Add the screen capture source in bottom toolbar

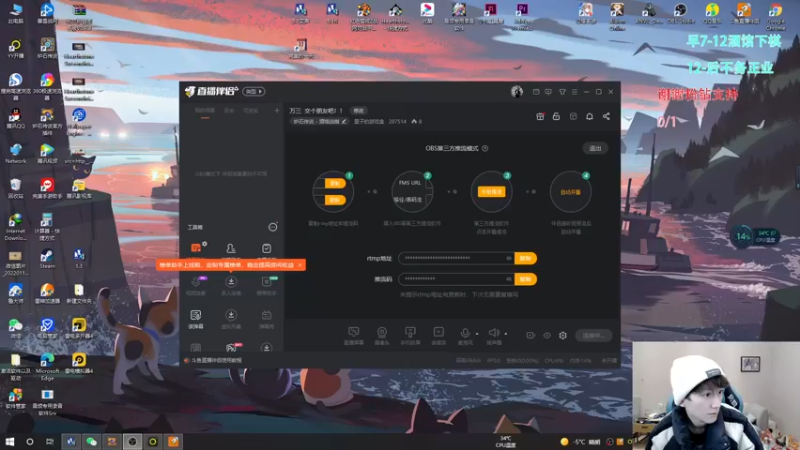[x=354, y=336]
